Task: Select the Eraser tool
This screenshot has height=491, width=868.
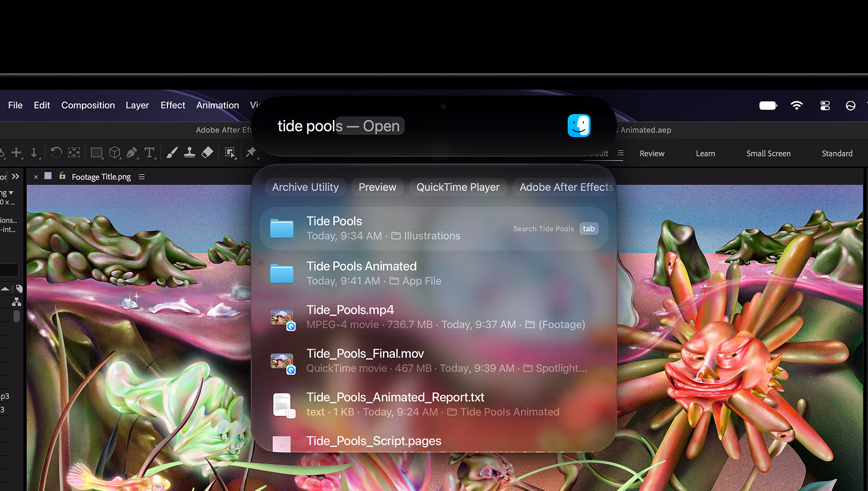Action: click(x=207, y=153)
